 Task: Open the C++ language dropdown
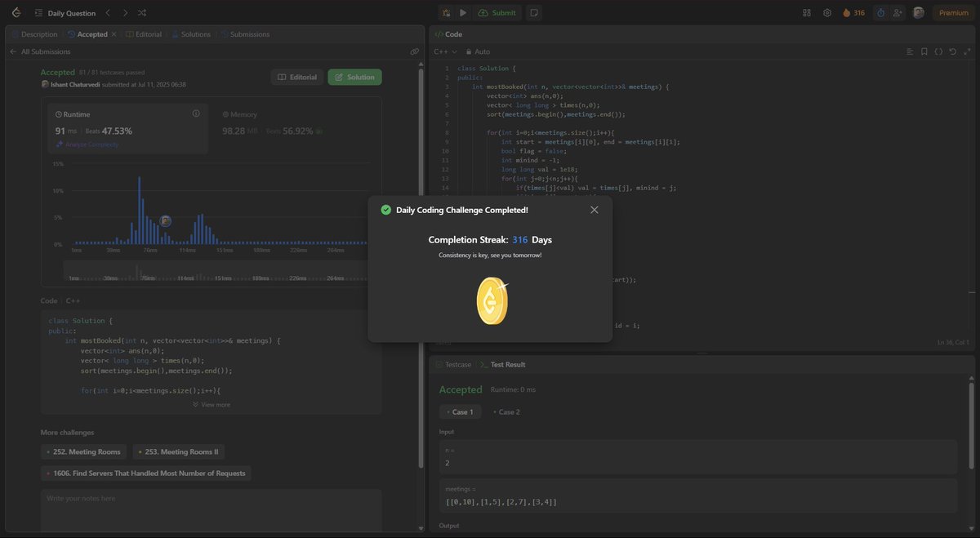coord(445,51)
